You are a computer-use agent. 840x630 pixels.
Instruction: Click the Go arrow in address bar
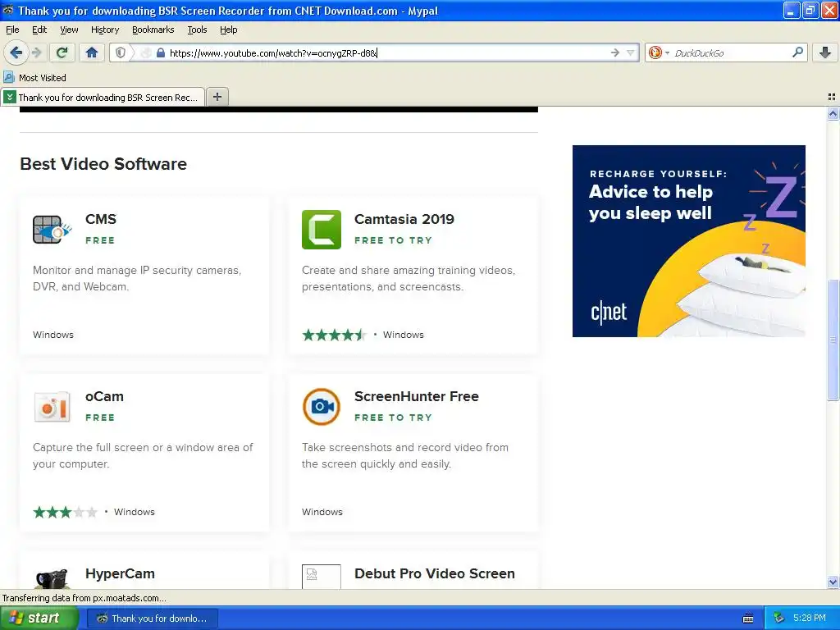pyautogui.click(x=615, y=52)
